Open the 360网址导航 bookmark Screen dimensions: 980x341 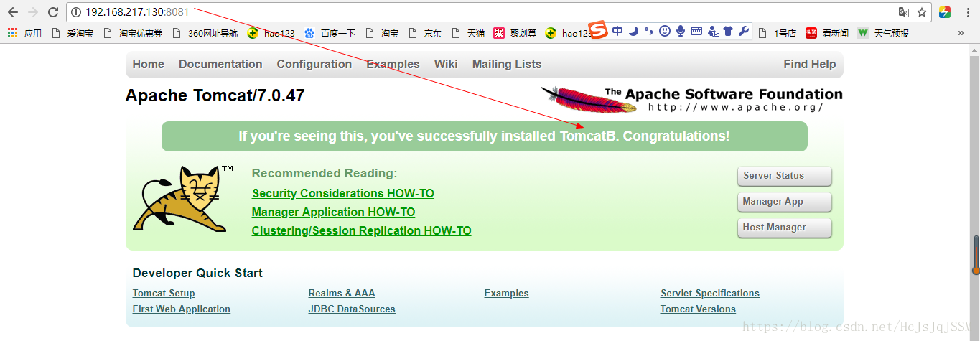point(205,33)
